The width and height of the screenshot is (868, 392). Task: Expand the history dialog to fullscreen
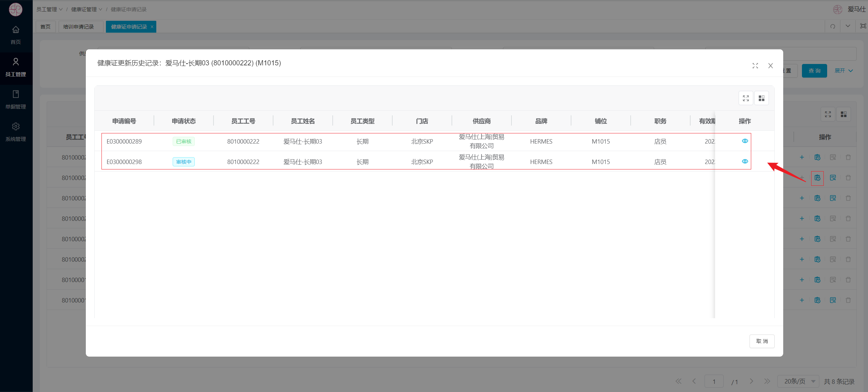pyautogui.click(x=755, y=66)
